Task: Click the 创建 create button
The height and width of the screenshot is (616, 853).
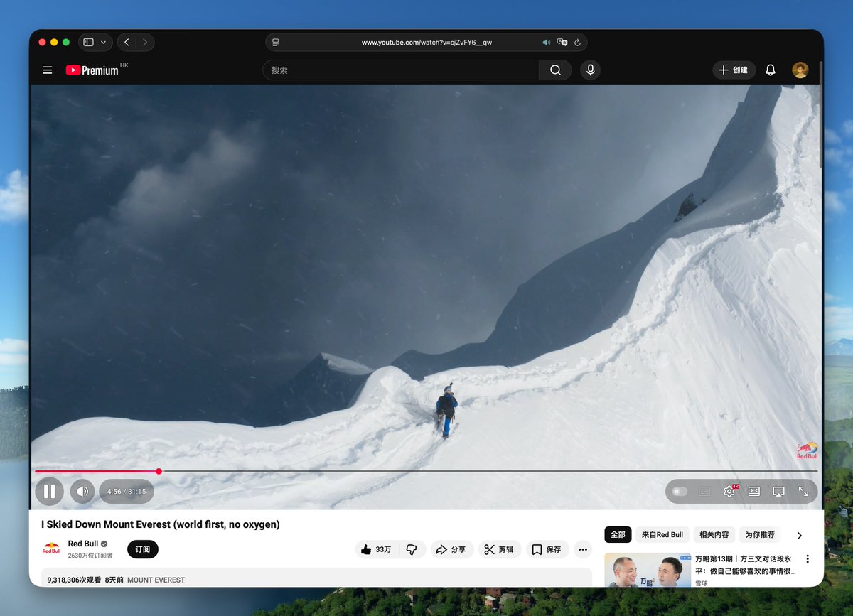Action: tap(734, 70)
